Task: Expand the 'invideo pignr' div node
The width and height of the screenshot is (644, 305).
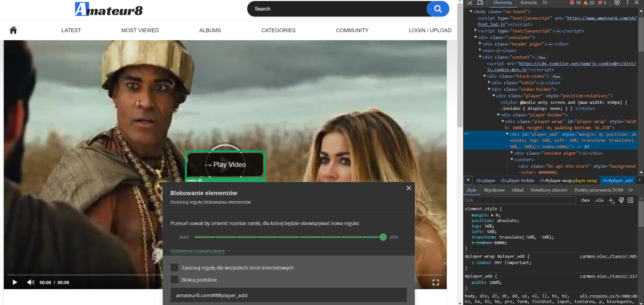Action: click(512, 153)
